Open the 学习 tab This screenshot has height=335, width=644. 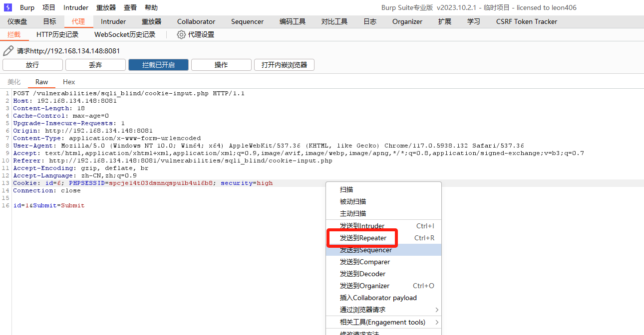(x=474, y=21)
